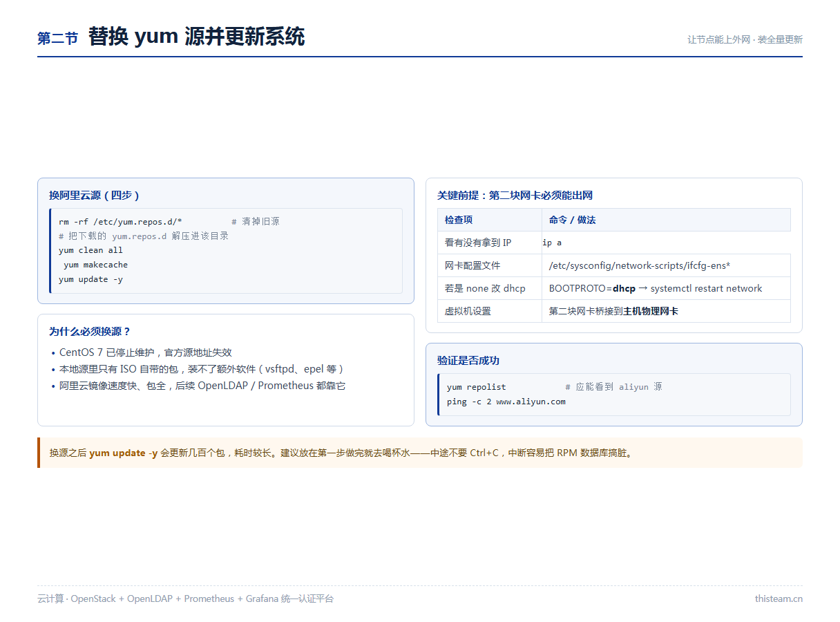Click the slide title '替换 yum 源并更新系统'

pyautogui.click(x=197, y=37)
